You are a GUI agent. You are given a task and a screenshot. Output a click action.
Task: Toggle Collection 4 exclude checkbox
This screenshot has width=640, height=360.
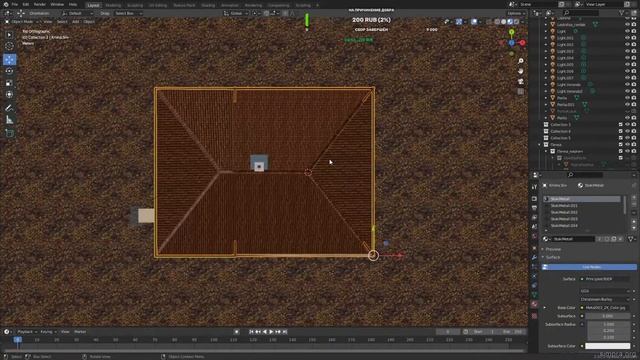coord(621,131)
